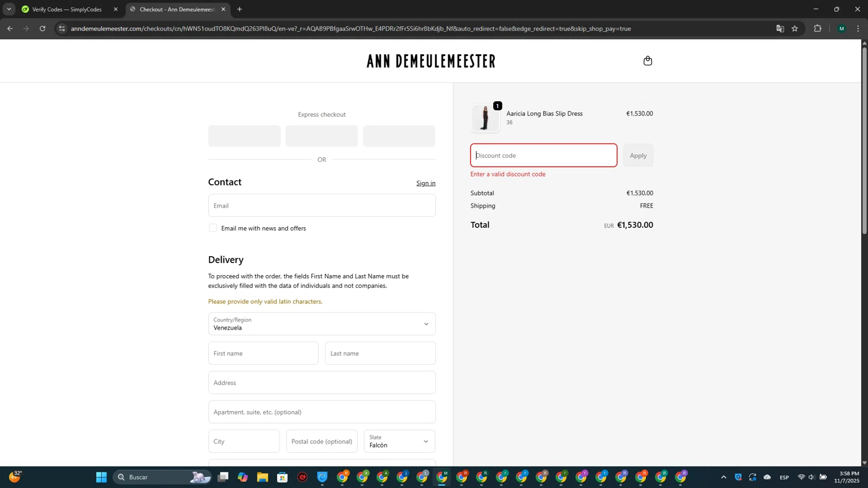Click the browser address bar URL
Screen dimensions: 868x488
(x=351, y=28)
